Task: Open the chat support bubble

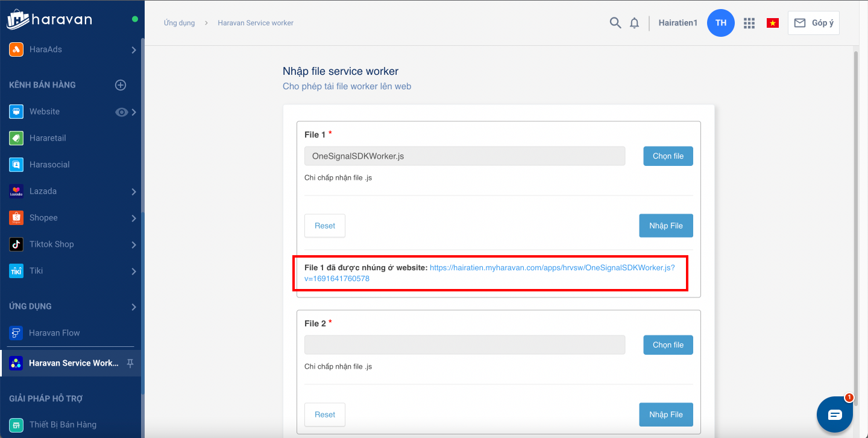Action: pos(834,414)
